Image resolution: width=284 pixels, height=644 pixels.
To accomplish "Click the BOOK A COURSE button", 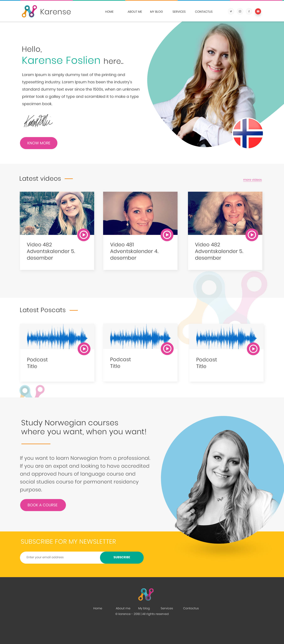I will [43, 505].
